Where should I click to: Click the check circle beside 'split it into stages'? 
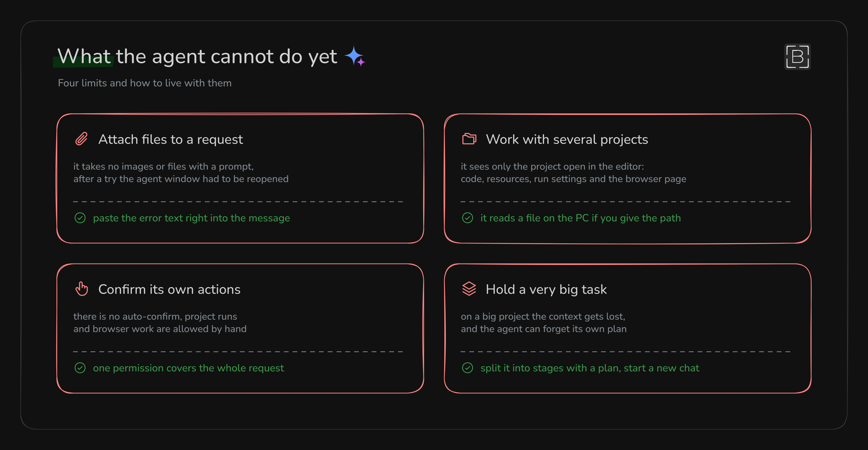click(x=467, y=368)
